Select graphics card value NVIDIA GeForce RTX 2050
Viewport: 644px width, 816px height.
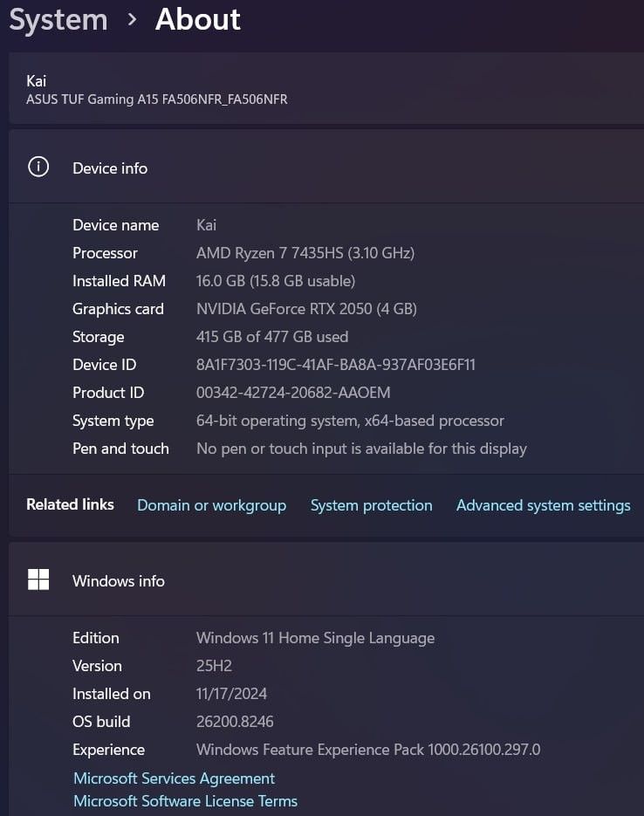coord(306,309)
